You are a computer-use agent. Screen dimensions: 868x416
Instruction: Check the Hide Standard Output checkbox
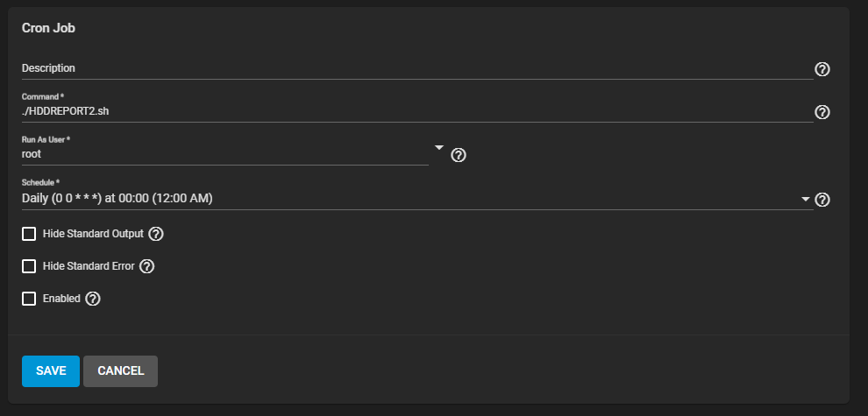pyautogui.click(x=29, y=234)
